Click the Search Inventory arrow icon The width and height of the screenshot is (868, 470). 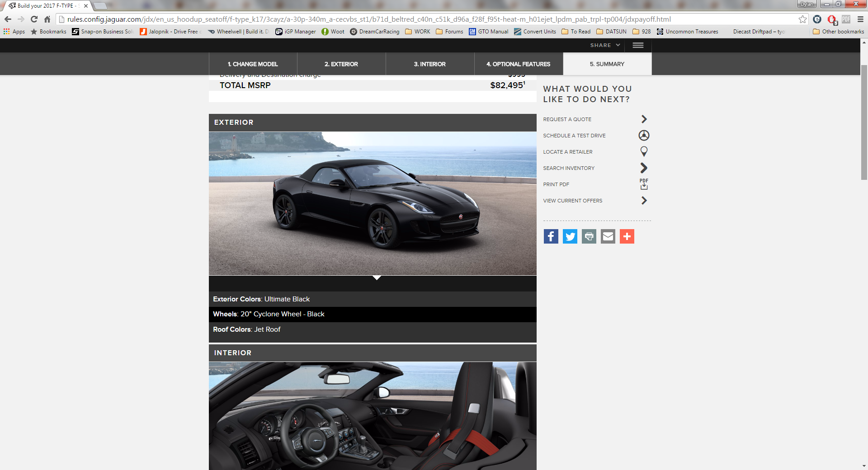pos(644,168)
